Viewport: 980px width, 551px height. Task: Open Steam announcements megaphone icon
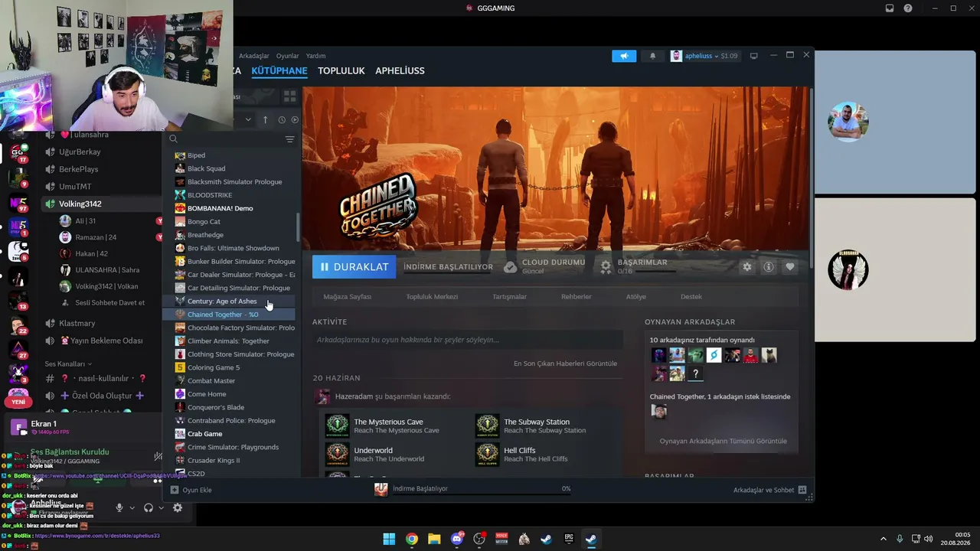pos(624,56)
